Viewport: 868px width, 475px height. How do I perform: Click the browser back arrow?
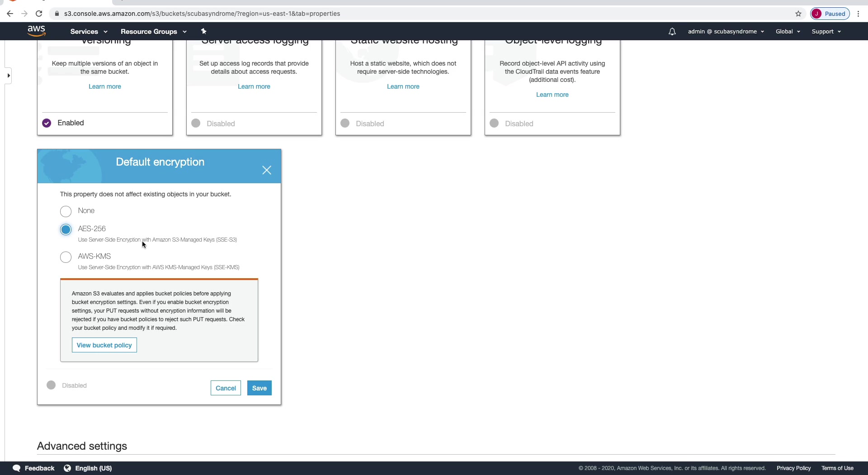pyautogui.click(x=10, y=14)
